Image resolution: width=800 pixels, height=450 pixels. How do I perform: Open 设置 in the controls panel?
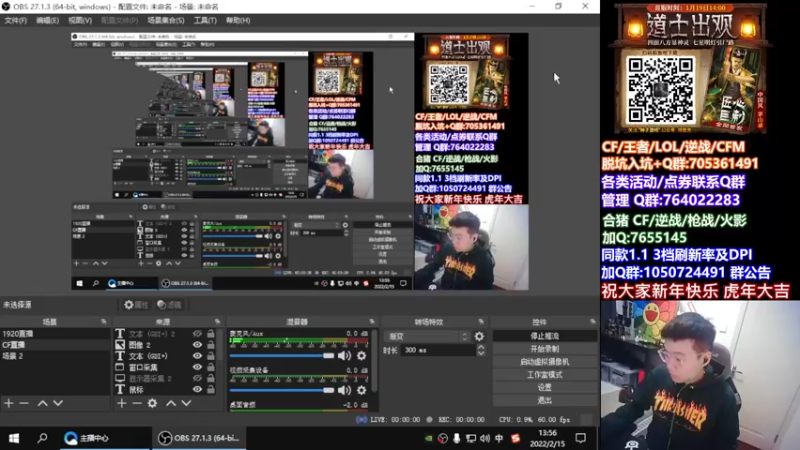[x=544, y=387]
